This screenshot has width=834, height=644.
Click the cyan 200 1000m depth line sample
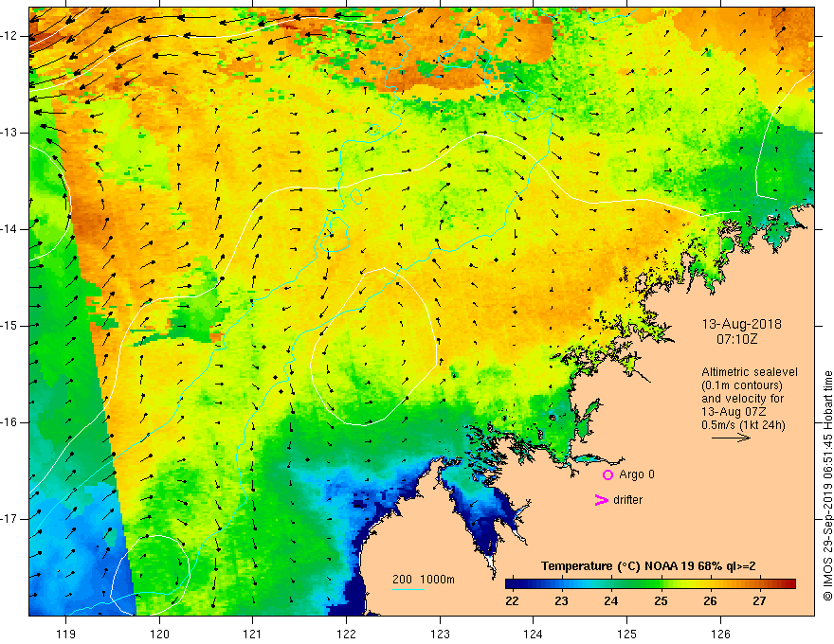pos(408,590)
